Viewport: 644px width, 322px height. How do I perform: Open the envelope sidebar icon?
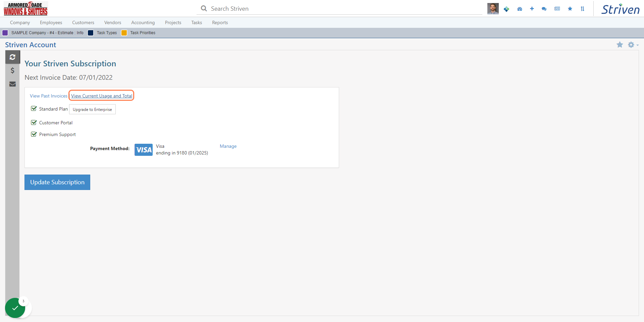click(x=12, y=84)
